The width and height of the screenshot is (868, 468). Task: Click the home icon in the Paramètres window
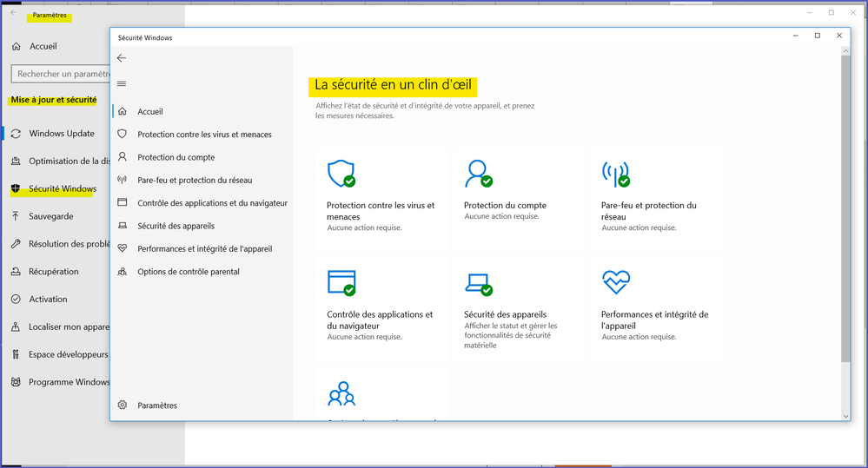(x=16, y=47)
